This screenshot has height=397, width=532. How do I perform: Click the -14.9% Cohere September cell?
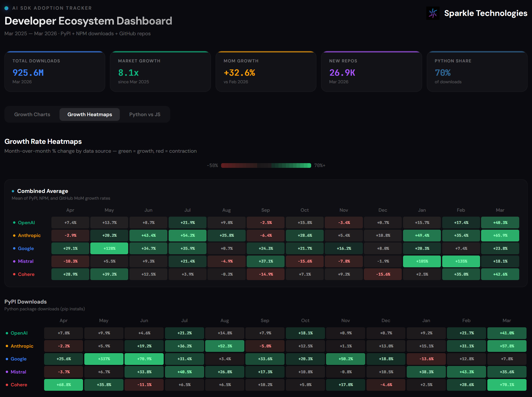[265, 274]
